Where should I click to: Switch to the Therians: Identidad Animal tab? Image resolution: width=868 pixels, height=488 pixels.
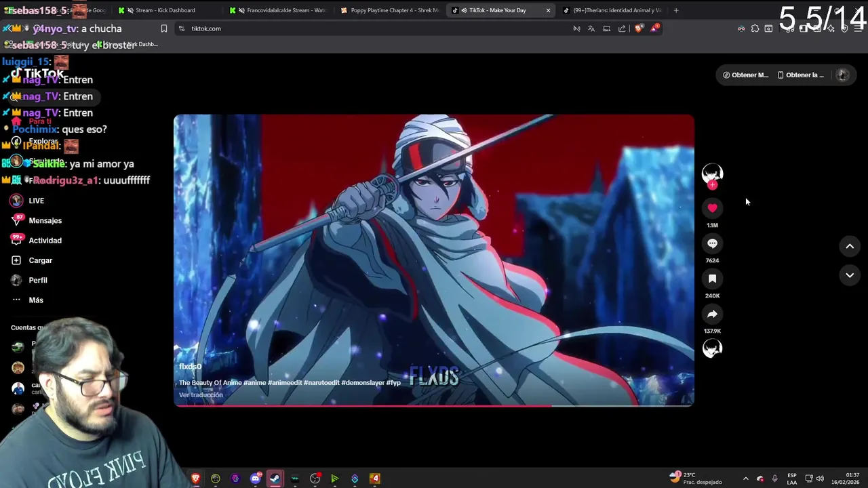[x=612, y=10]
